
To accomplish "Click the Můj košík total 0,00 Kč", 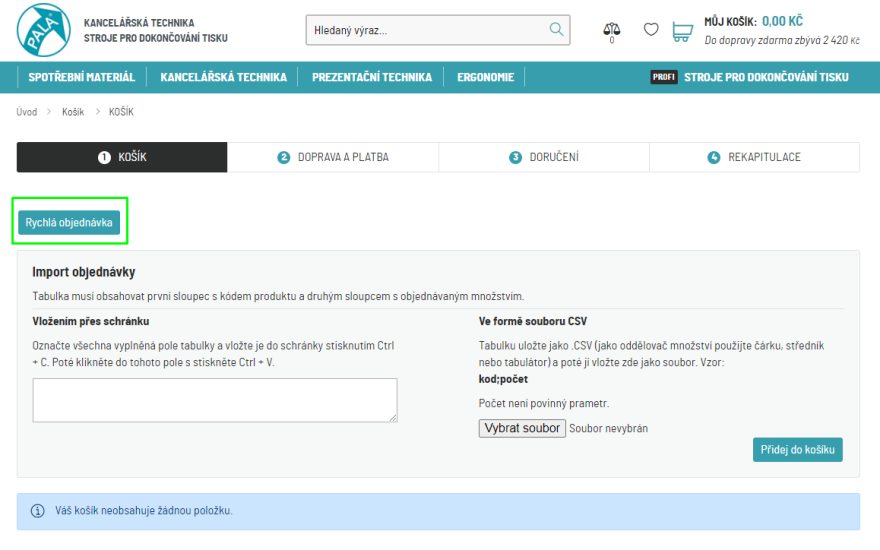I will [x=782, y=21].
